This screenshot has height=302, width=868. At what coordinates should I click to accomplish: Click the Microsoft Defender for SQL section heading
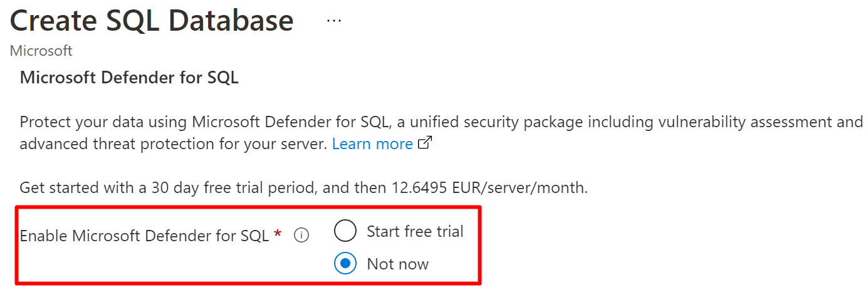[x=129, y=78]
